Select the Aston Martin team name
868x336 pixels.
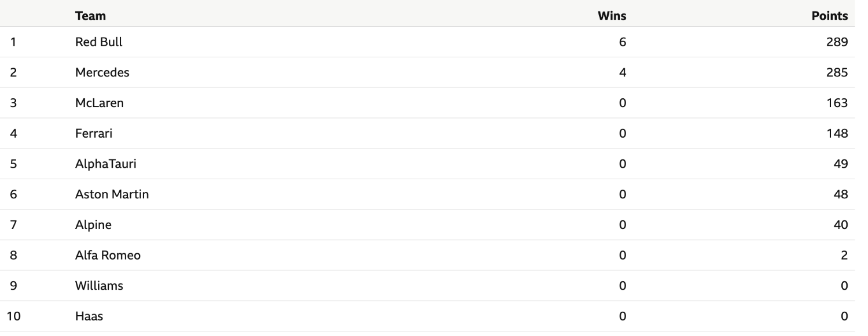(x=112, y=194)
